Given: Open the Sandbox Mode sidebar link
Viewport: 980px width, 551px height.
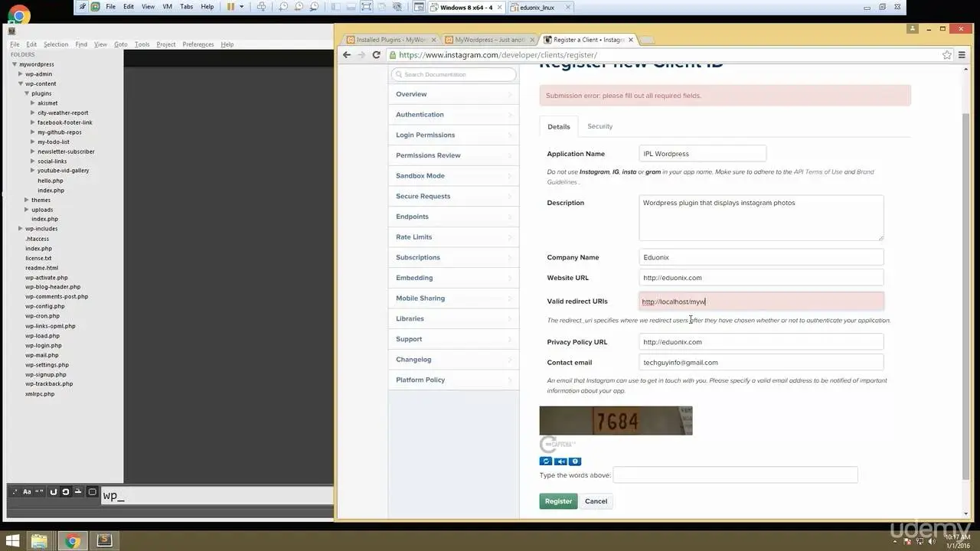Looking at the screenshot, I should [x=420, y=176].
